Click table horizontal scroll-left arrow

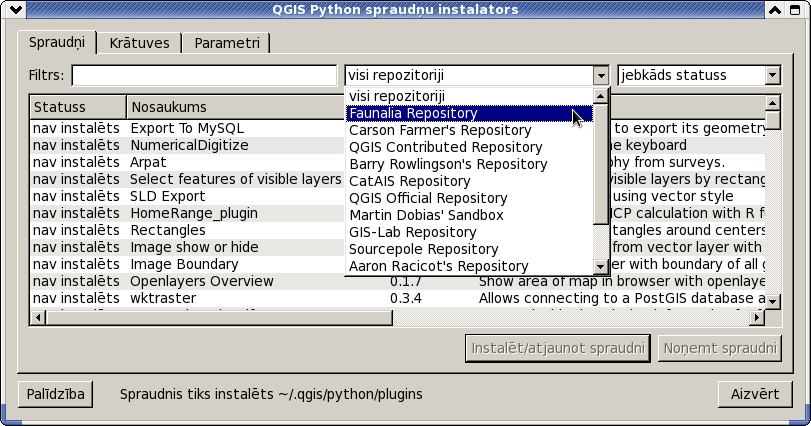38,317
